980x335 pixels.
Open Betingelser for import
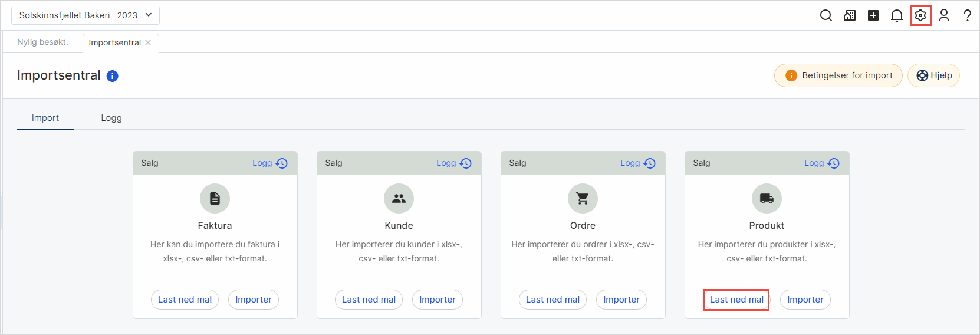point(838,75)
